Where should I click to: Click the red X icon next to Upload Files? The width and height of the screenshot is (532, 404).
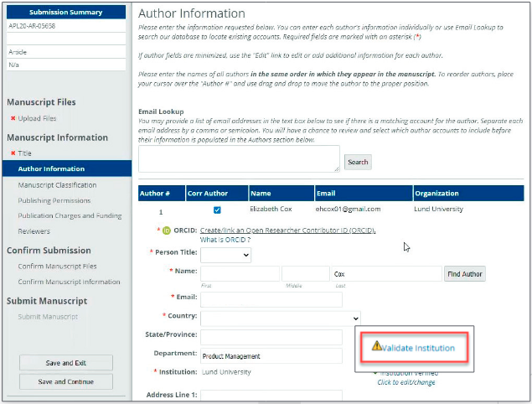[13, 118]
